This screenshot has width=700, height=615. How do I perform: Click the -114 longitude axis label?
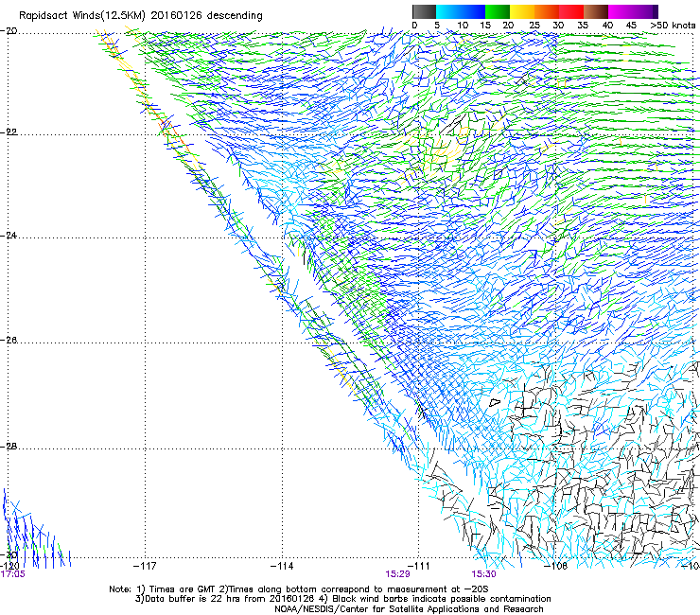282,566
